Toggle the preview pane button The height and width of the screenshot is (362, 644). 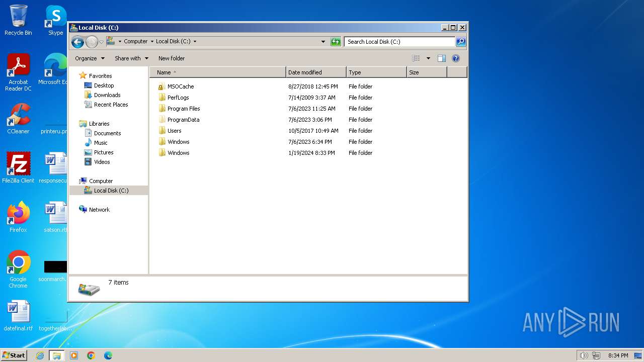[x=442, y=58]
